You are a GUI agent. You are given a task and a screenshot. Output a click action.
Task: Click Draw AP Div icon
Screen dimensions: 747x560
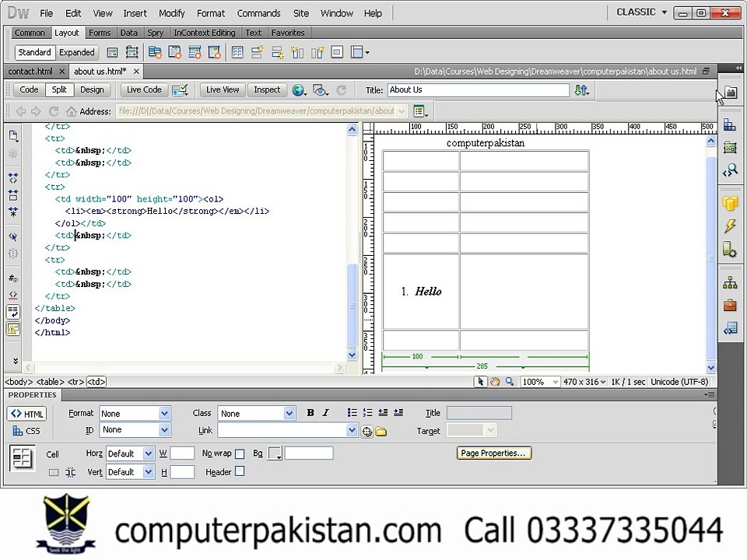(132, 52)
